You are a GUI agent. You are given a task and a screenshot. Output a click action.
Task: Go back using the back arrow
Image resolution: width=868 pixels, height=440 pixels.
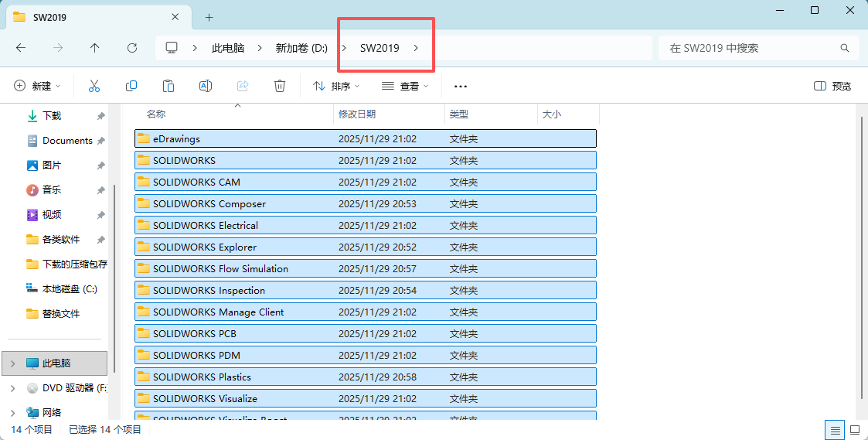(x=21, y=48)
